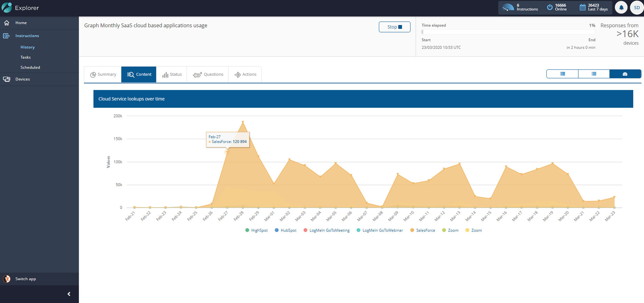
Task: Click the 200k y-axis label
Action: (118, 116)
